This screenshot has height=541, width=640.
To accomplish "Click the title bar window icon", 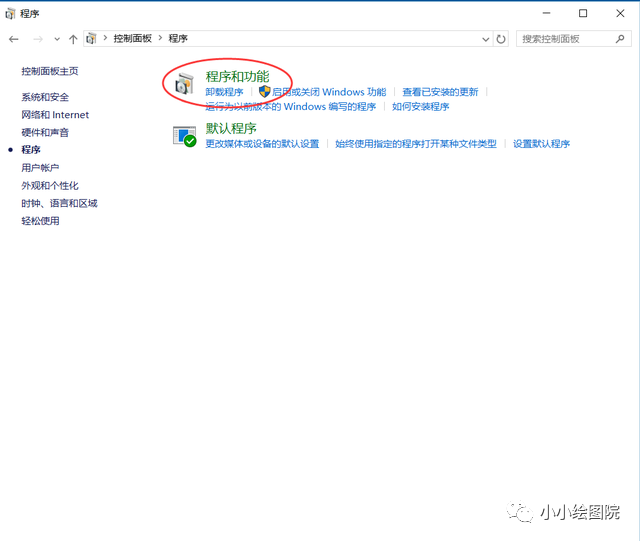I will coord(10,14).
